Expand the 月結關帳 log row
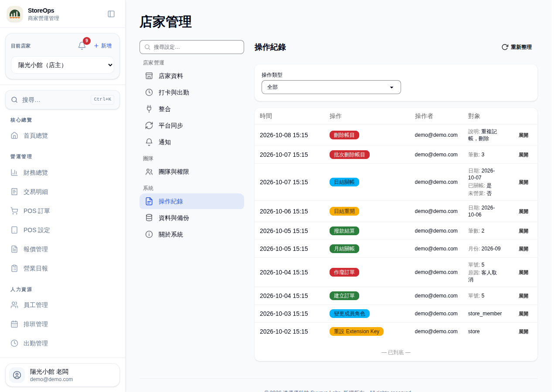 tap(523, 249)
